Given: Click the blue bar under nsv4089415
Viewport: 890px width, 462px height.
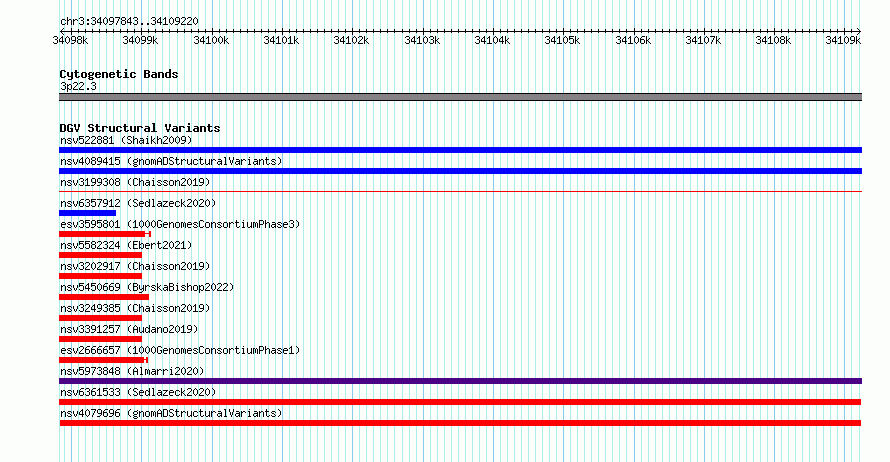Looking at the screenshot, I should (x=460, y=171).
